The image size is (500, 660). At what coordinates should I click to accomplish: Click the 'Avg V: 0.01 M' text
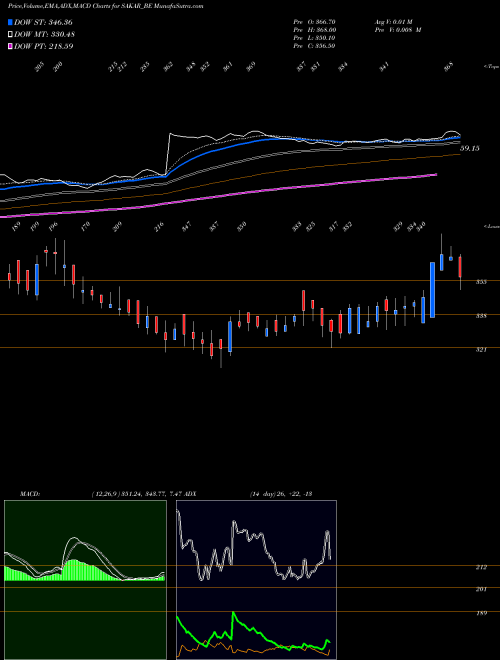click(394, 22)
